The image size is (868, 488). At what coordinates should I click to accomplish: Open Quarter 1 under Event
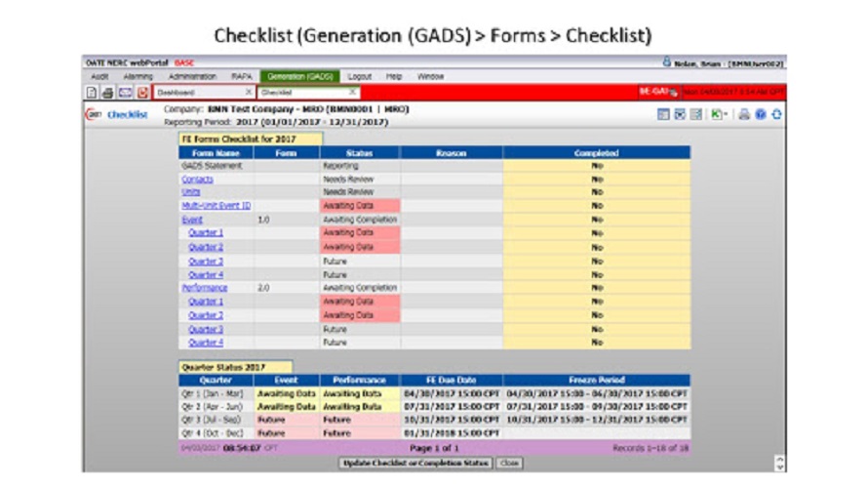(206, 232)
